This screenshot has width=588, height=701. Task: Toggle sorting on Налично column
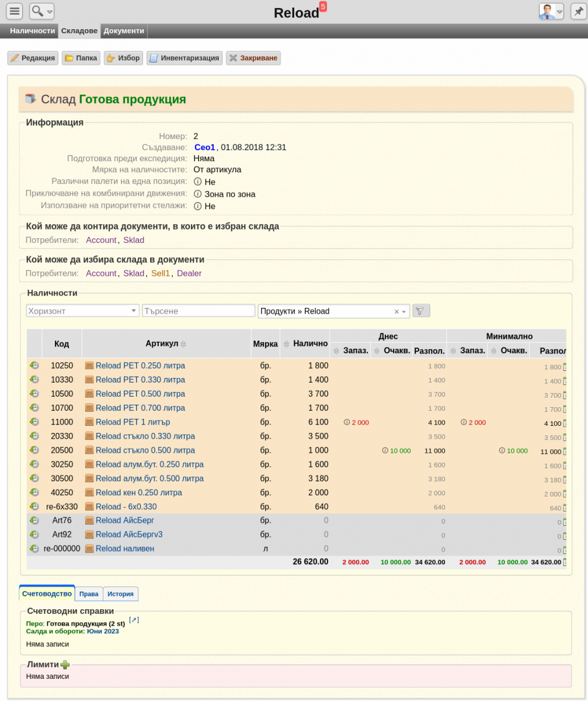(x=286, y=344)
